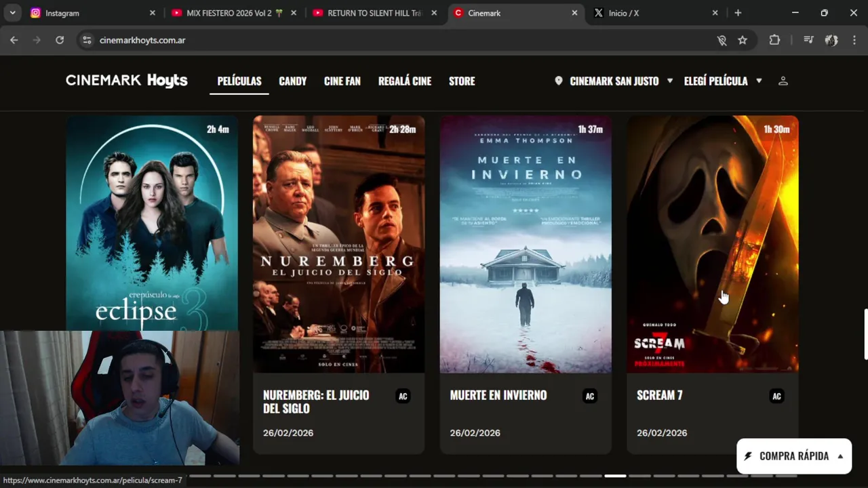Open the Chrome three-dot menu
The image size is (868, 488).
pyautogui.click(x=854, y=40)
